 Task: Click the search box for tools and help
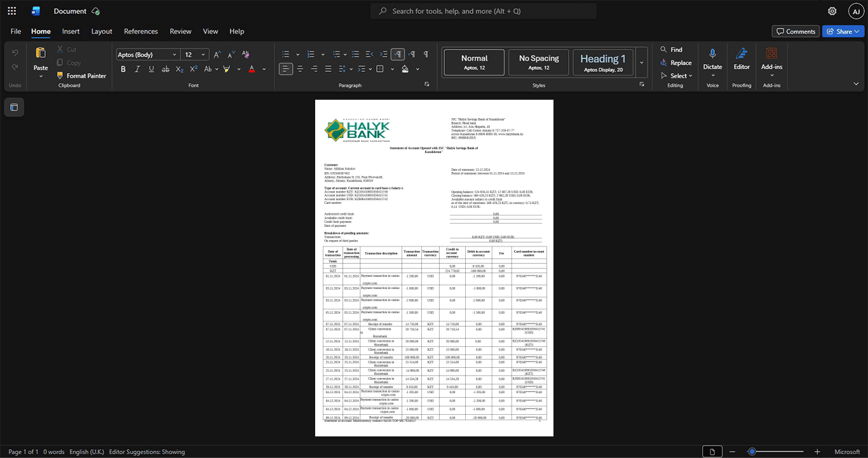click(x=484, y=11)
